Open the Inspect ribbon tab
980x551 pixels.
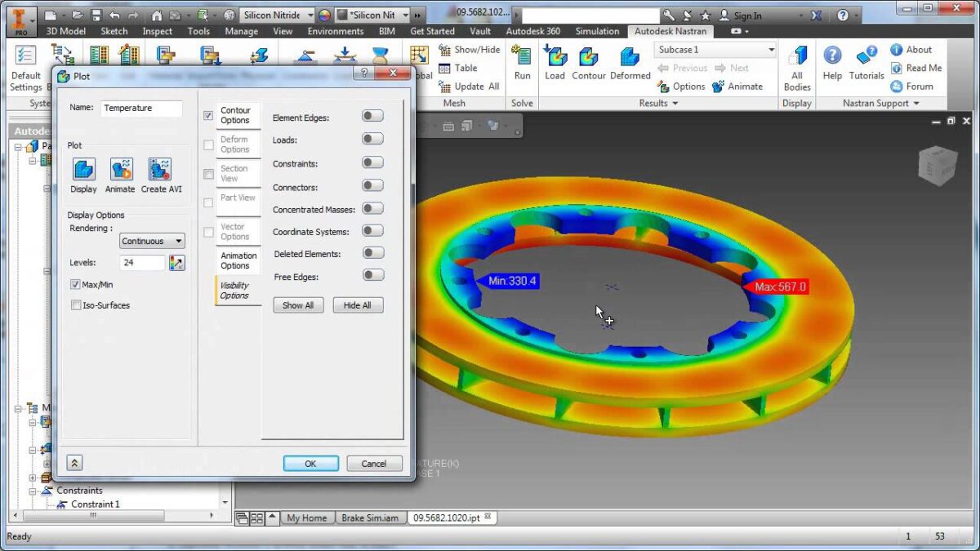pyautogui.click(x=157, y=31)
